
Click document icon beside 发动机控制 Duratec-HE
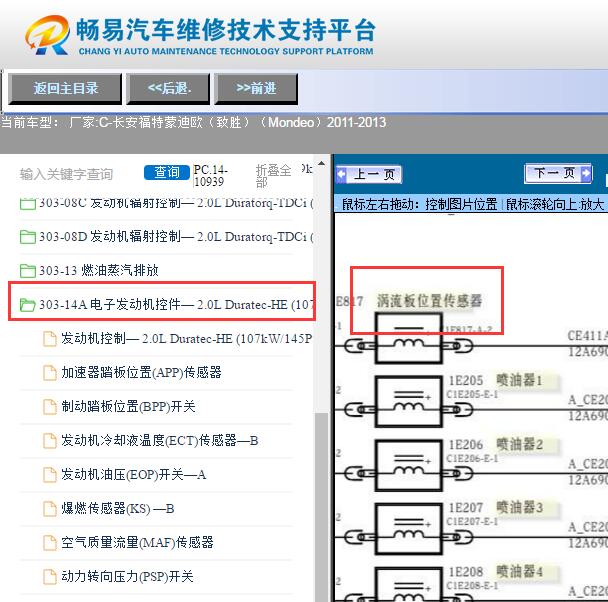(x=50, y=339)
